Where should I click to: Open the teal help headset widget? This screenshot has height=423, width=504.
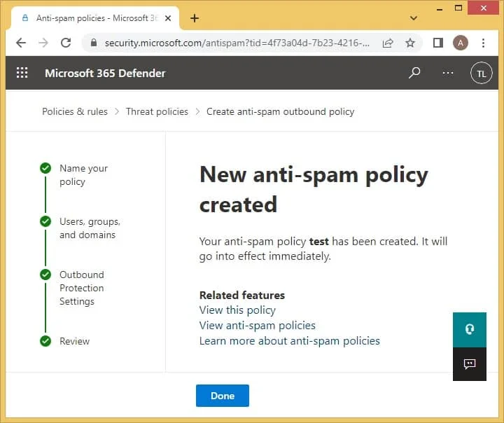point(470,329)
